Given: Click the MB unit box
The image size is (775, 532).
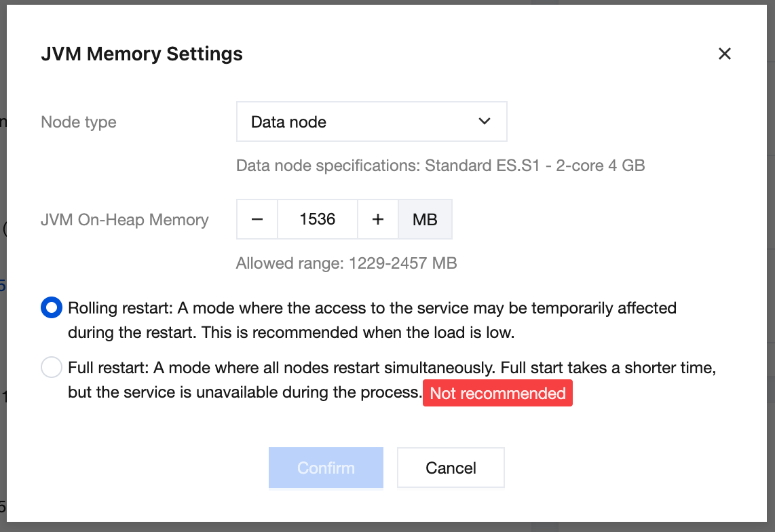Looking at the screenshot, I should (x=425, y=219).
